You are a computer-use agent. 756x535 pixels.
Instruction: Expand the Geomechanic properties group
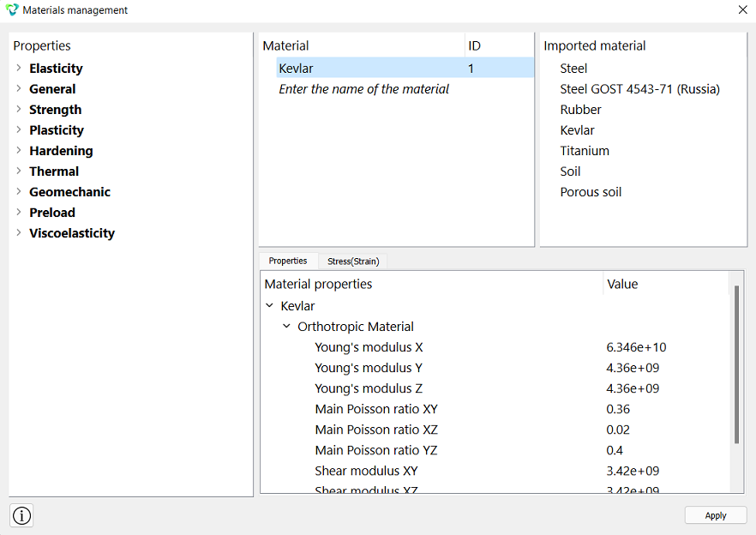[19, 192]
